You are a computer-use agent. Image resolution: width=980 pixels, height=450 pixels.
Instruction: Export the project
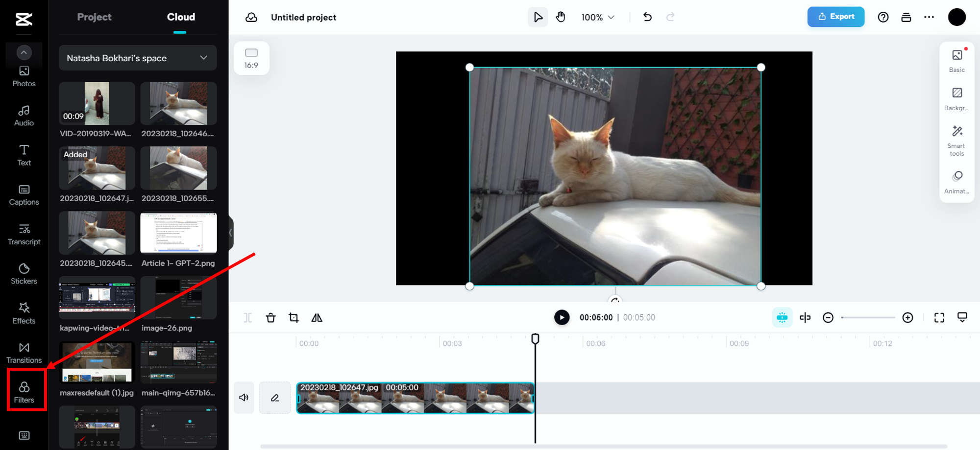point(835,17)
